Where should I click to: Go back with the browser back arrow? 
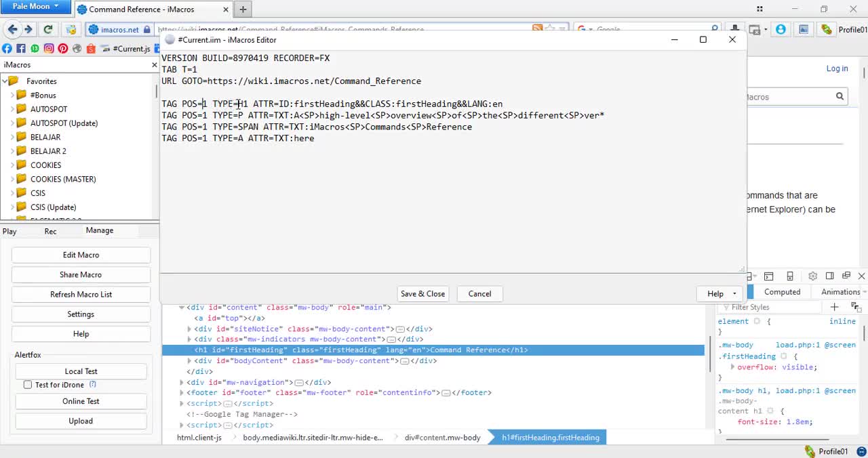pyautogui.click(x=12, y=29)
